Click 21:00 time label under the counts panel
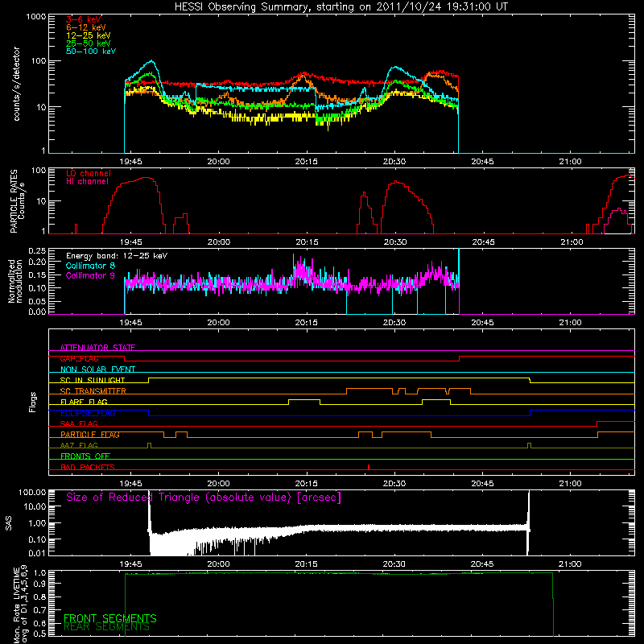Screen dimensions: 644x644 tap(571, 162)
